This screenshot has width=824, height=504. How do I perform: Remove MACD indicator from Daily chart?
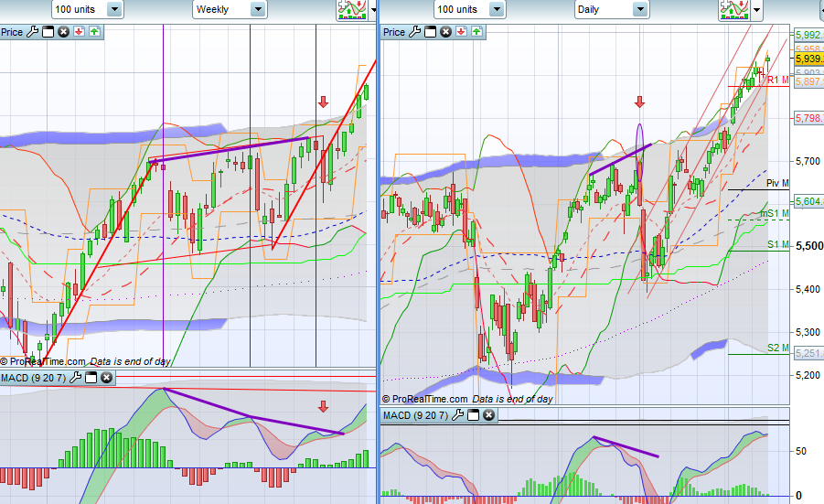(x=488, y=415)
